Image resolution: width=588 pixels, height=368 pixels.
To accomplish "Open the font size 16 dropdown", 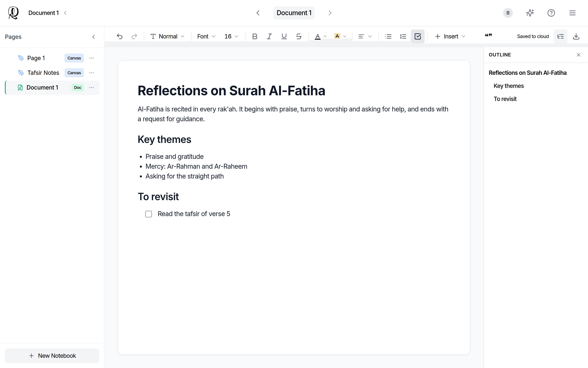I will [231, 37].
